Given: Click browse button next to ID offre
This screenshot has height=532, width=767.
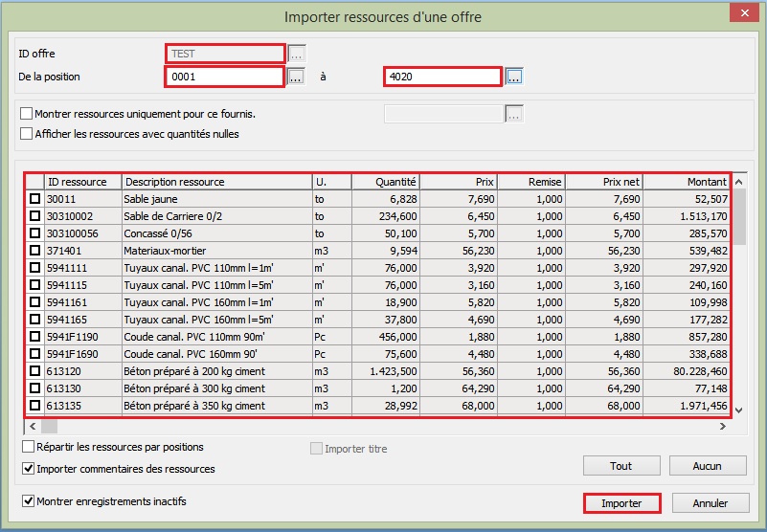Looking at the screenshot, I should point(297,54).
